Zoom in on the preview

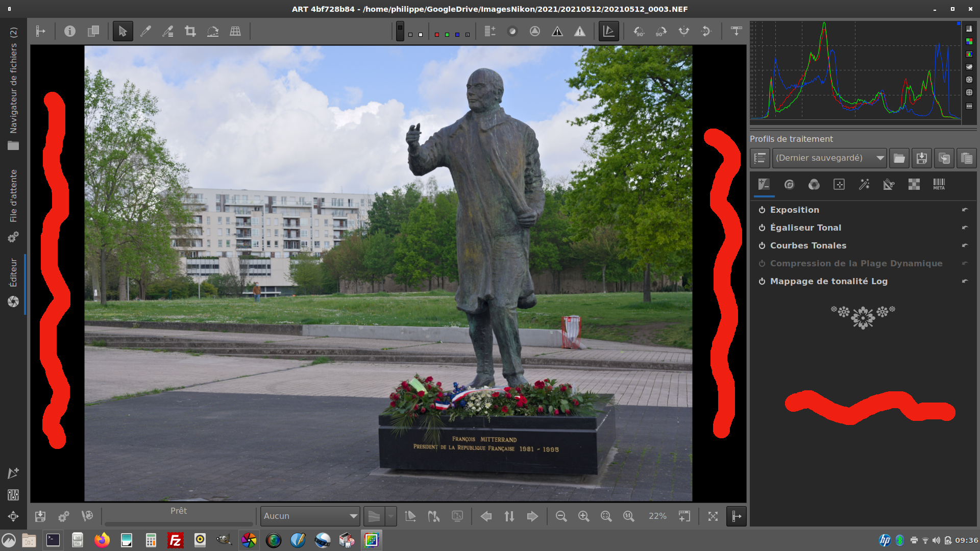(x=583, y=516)
